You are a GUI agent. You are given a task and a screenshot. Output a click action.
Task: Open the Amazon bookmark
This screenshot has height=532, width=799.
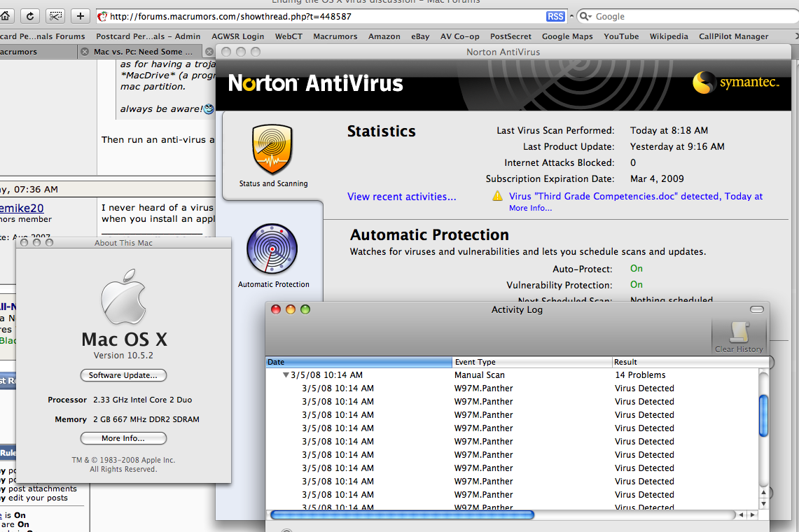(x=384, y=36)
